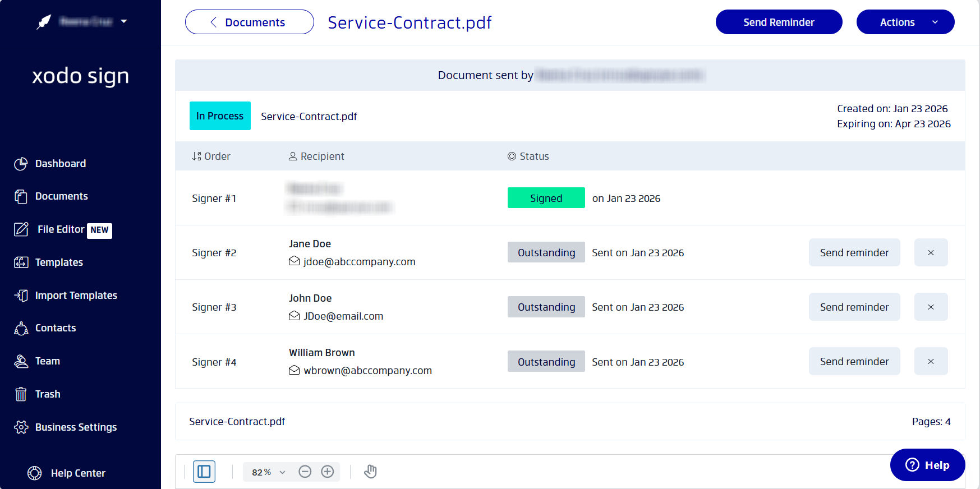Click envelope icon beside JDoe@email.com
This screenshot has height=489, width=980.
point(294,316)
